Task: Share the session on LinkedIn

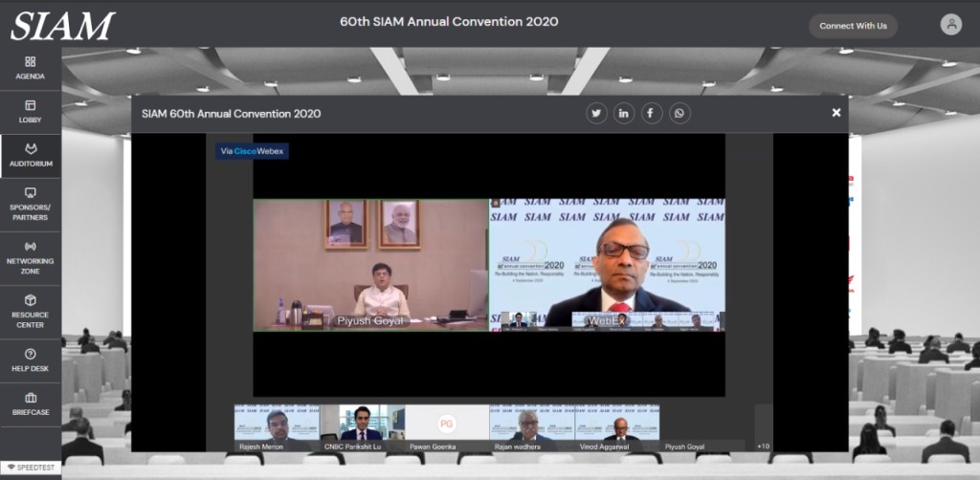Action: pyautogui.click(x=624, y=113)
